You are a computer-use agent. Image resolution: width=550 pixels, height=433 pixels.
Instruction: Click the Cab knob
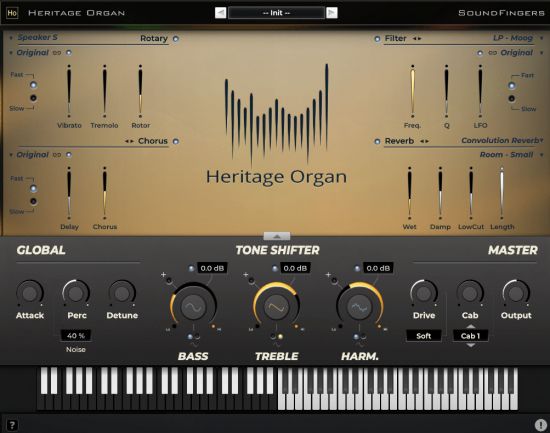470,293
